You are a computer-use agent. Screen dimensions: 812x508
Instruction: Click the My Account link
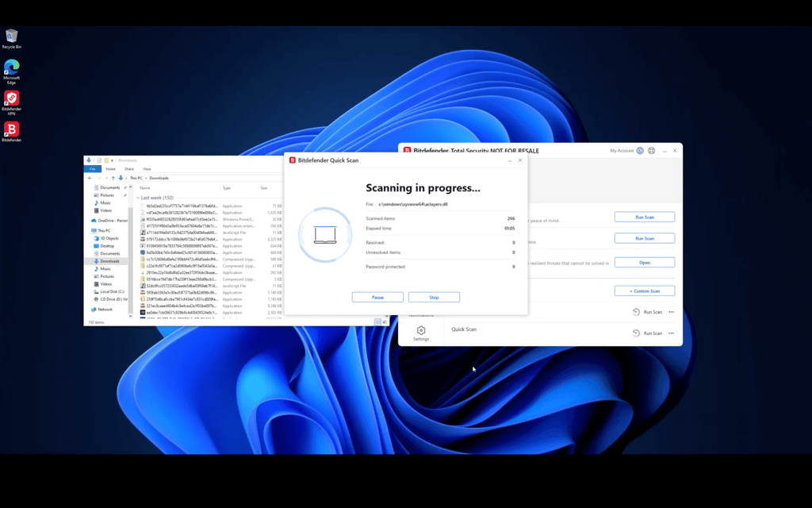coord(622,150)
